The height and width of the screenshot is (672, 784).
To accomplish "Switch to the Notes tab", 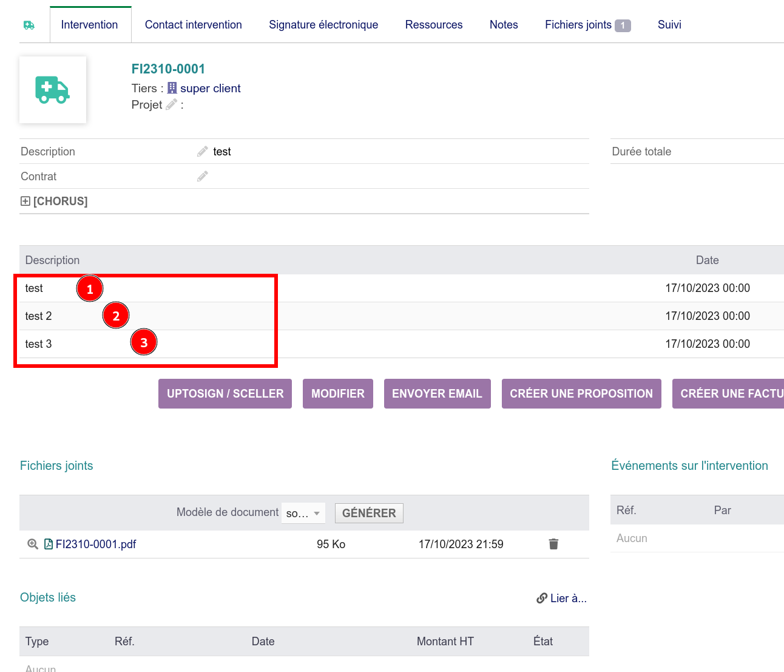I will tap(504, 24).
